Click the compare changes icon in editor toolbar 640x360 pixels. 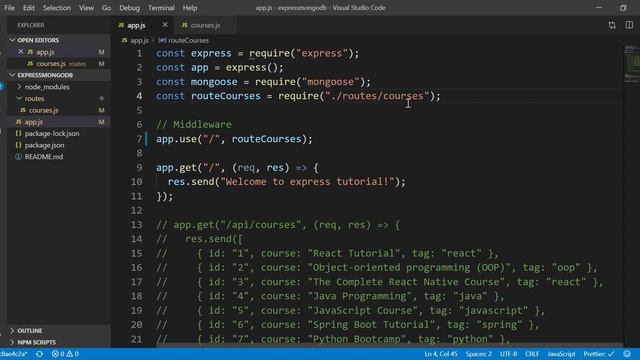[x=612, y=25]
